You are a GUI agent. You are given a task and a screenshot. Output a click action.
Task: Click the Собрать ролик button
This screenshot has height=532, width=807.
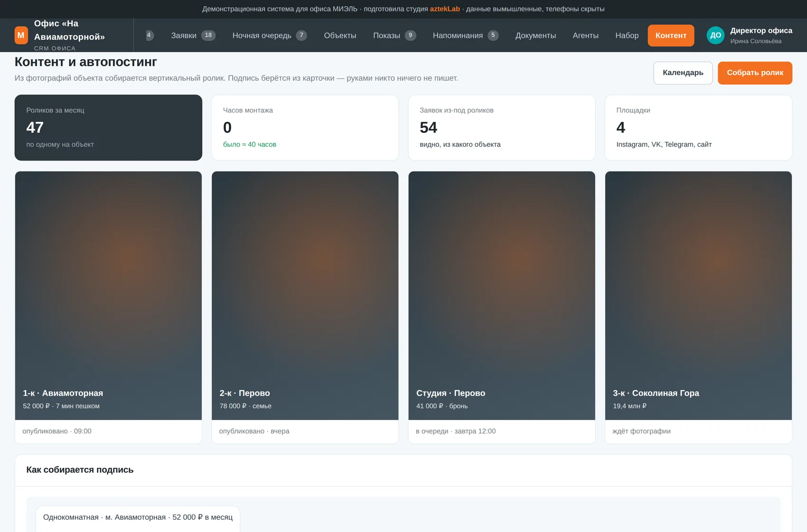[x=755, y=73]
